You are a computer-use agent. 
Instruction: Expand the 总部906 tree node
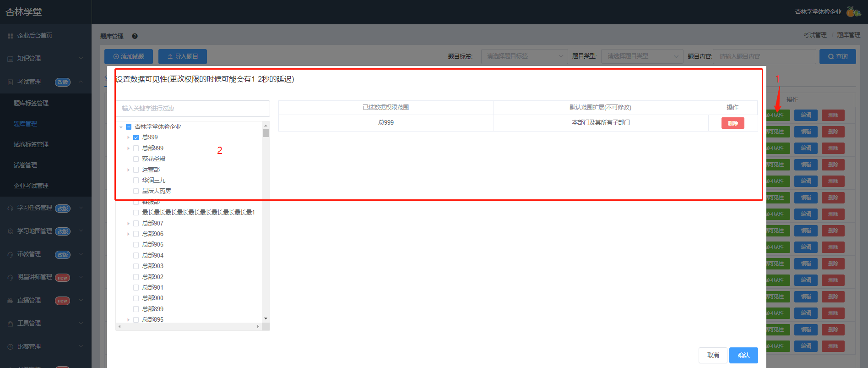click(128, 234)
